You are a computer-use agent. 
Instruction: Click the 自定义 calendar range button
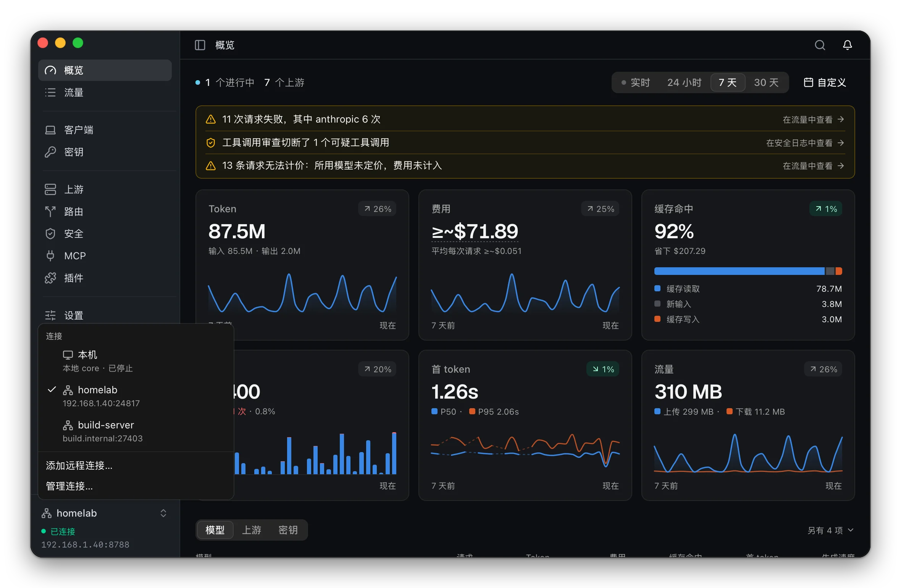point(825,82)
